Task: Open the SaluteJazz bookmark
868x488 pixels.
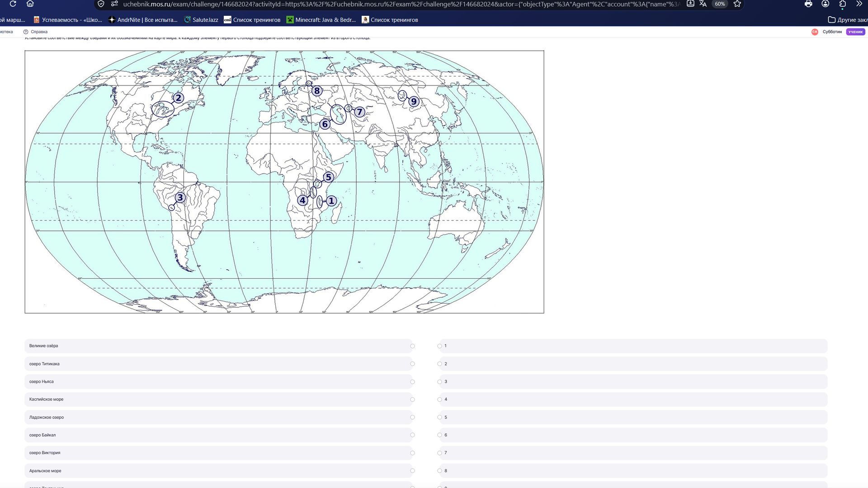Action: click(x=201, y=20)
